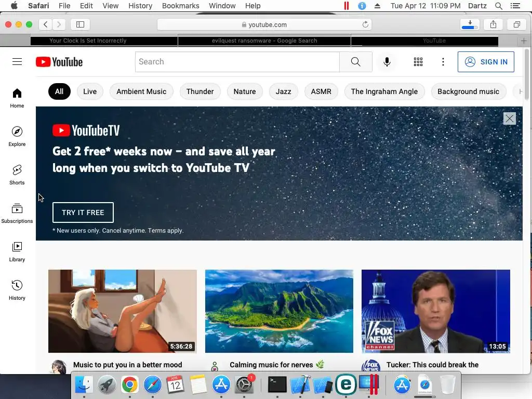This screenshot has height=399, width=532.
Task: Click the magnifier search button next to search box
Action: 355,62
